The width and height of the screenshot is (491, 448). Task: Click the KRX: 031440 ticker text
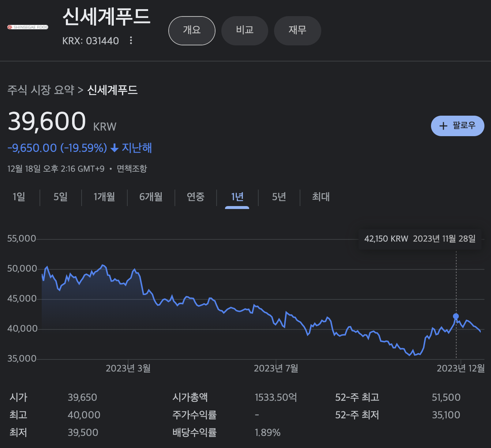click(x=90, y=41)
